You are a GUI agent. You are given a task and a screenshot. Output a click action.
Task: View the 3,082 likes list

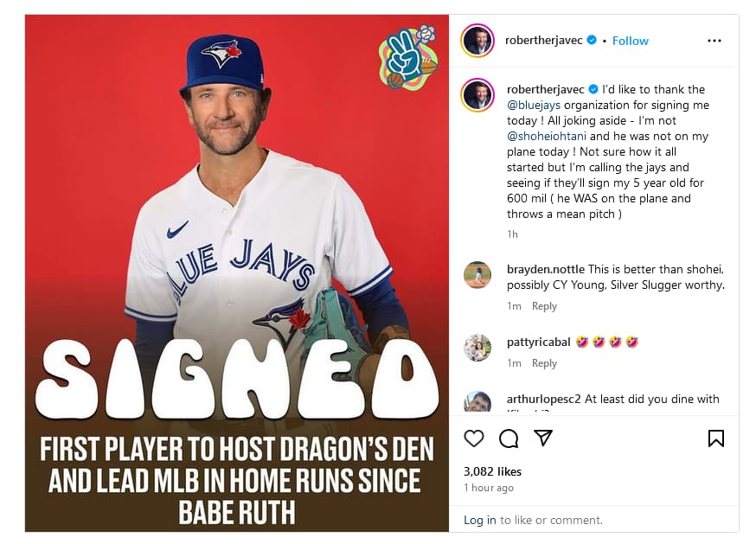click(x=492, y=471)
